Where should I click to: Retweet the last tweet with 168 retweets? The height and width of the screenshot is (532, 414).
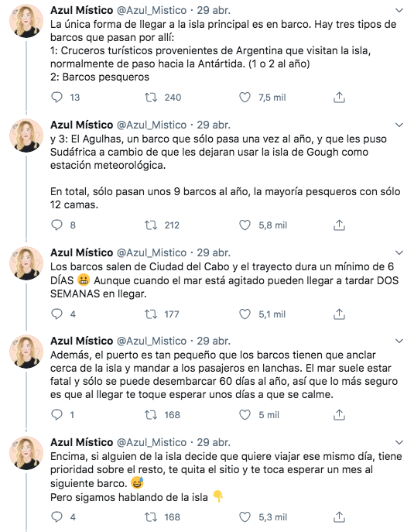click(x=151, y=517)
